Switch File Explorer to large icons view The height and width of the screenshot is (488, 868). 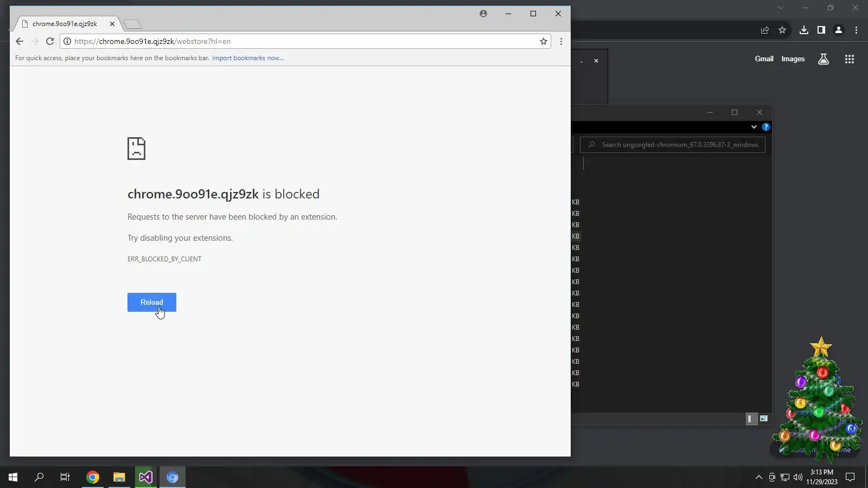[764, 419]
